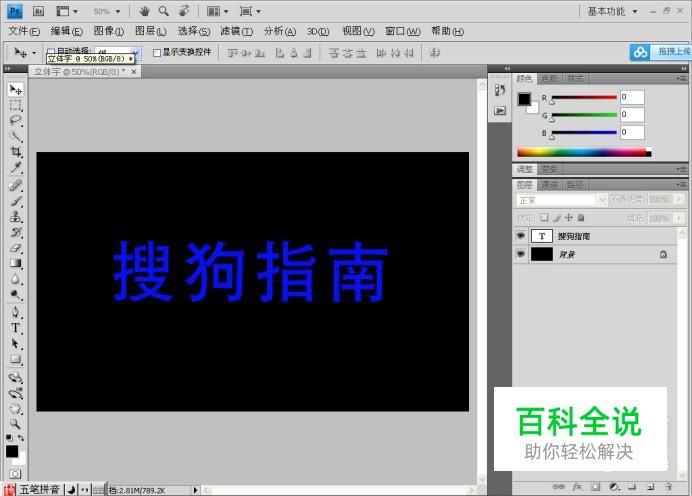Select the Lasso tool
Image resolution: width=692 pixels, height=496 pixels.
pyautogui.click(x=15, y=120)
